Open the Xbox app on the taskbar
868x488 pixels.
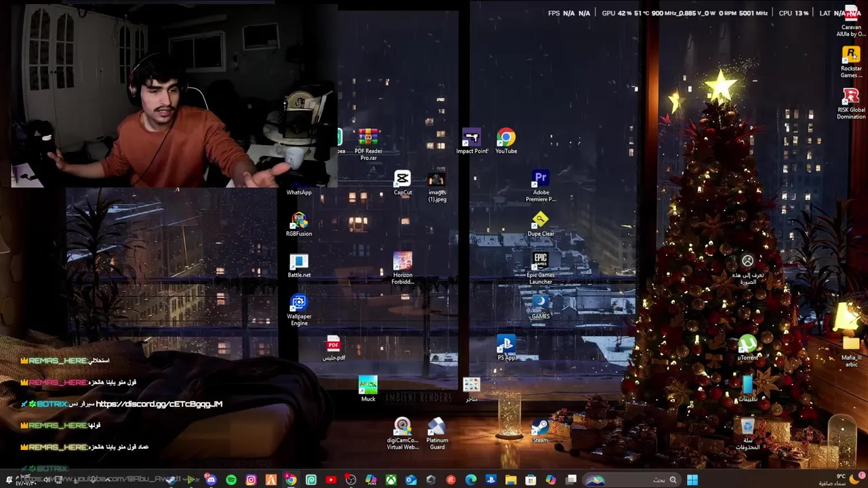point(391,480)
